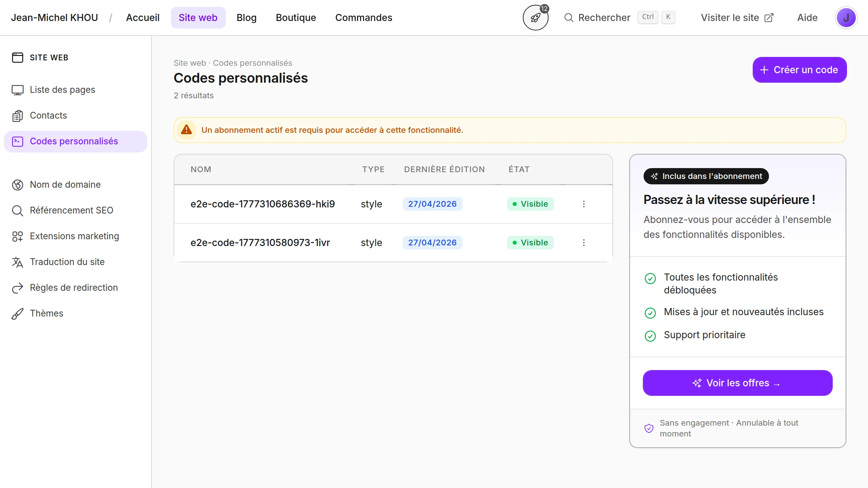Open Règles de redirection section

tap(74, 288)
